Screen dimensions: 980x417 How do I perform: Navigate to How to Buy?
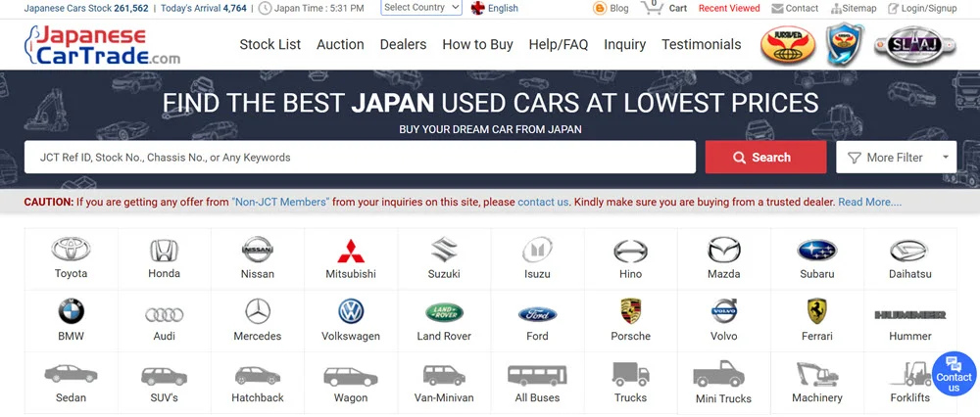tap(477, 44)
